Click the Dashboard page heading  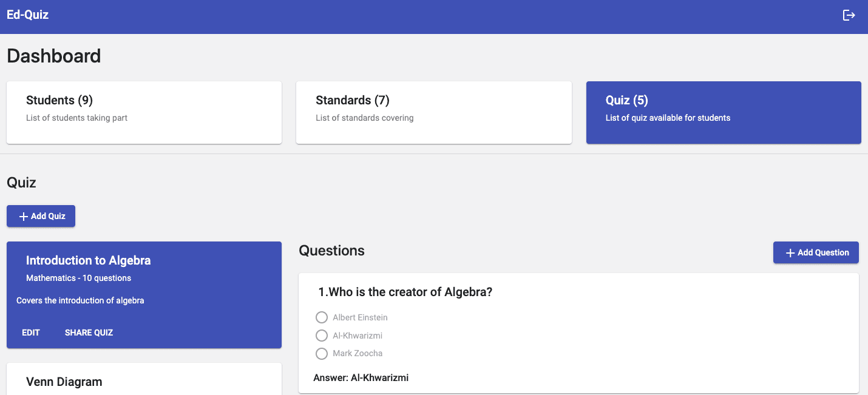pyautogui.click(x=54, y=56)
